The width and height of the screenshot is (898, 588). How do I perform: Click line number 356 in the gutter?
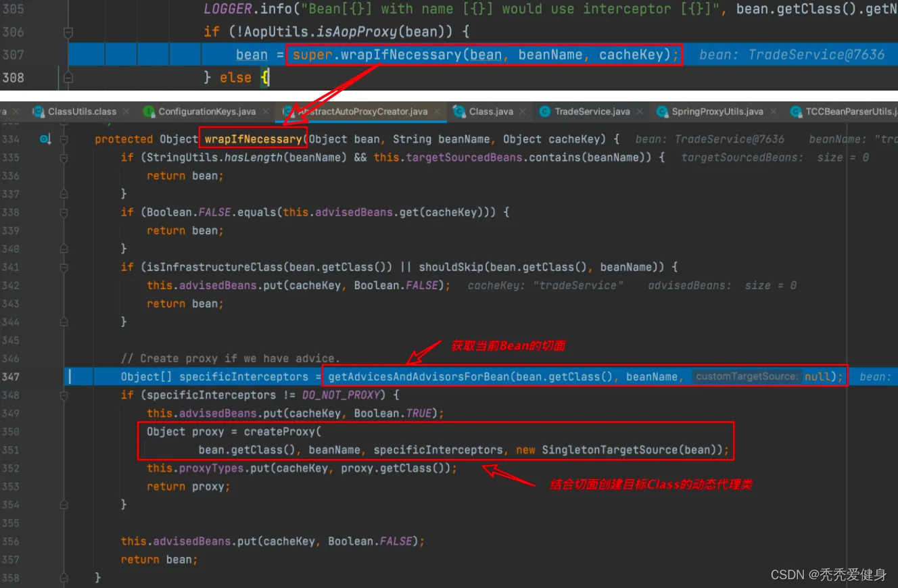click(x=10, y=541)
